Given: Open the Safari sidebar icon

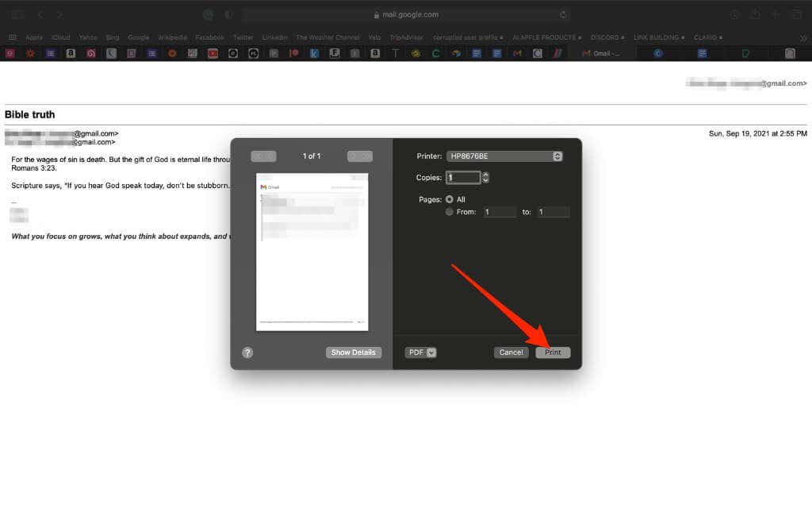Looking at the screenshot, I should click(18, 14).
